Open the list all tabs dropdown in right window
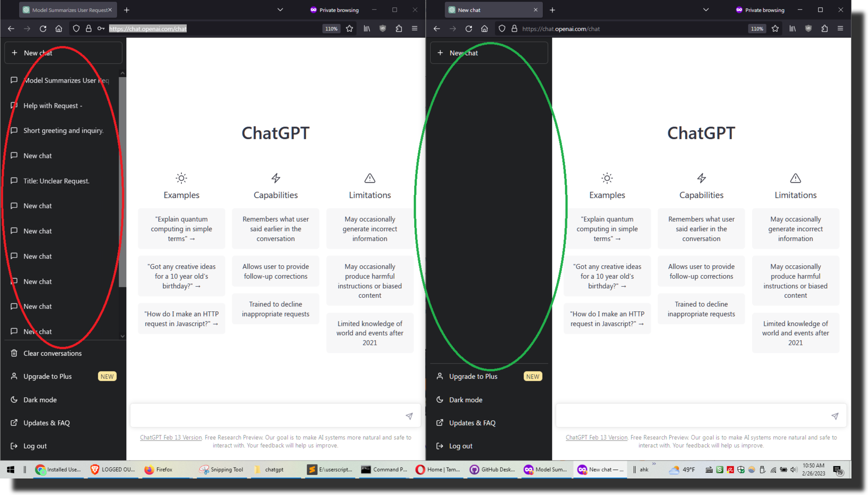 click(x=706, y=10)
